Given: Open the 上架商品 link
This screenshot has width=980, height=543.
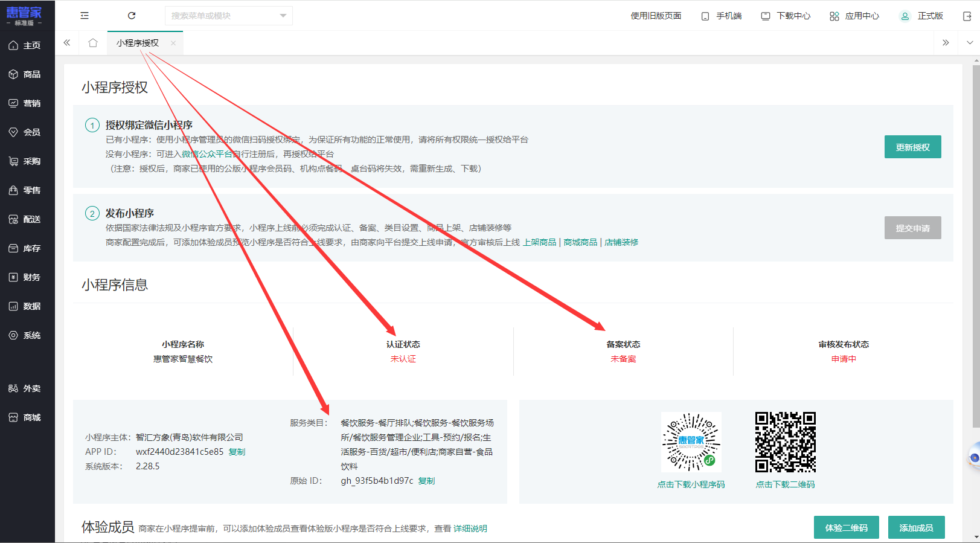Looking at the screenshot, I should pyautogui.click(x=539, y=242).
